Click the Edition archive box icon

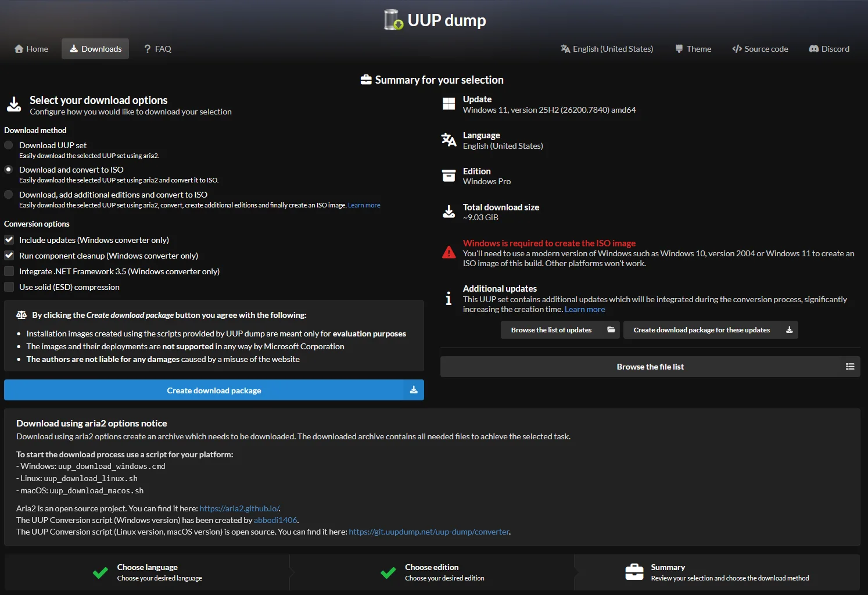pos(449,175)
